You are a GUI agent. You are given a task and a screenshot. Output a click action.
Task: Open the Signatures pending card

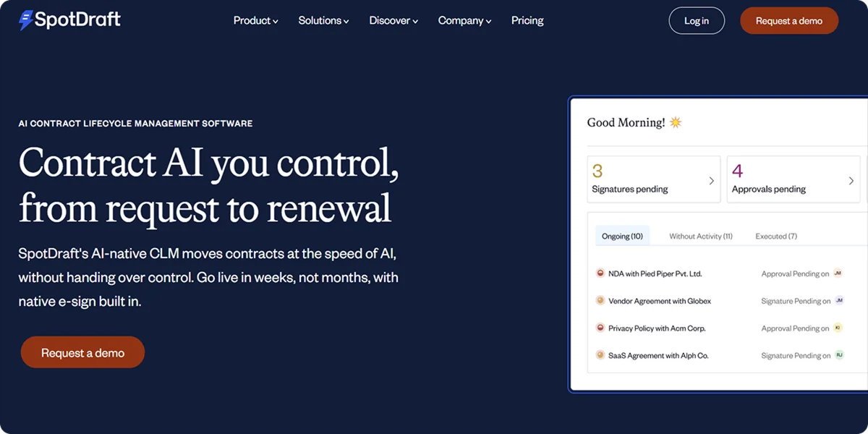[x=654, y=179]
